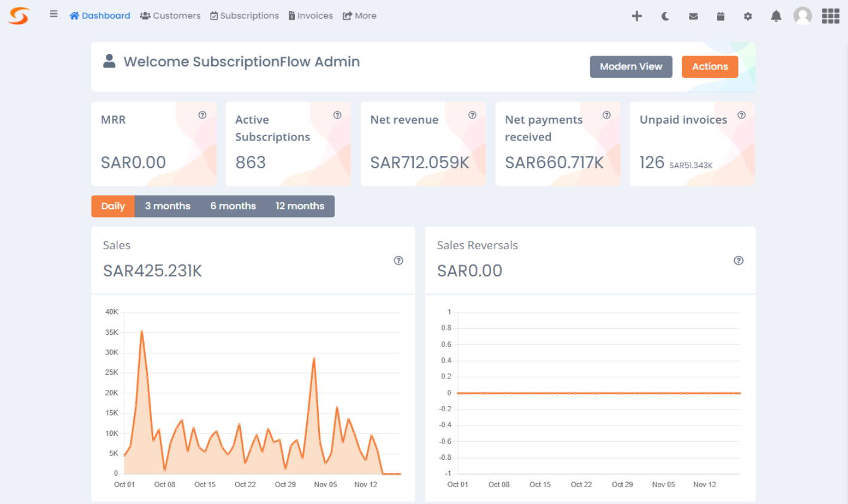Select the Daily range tab

113,206
